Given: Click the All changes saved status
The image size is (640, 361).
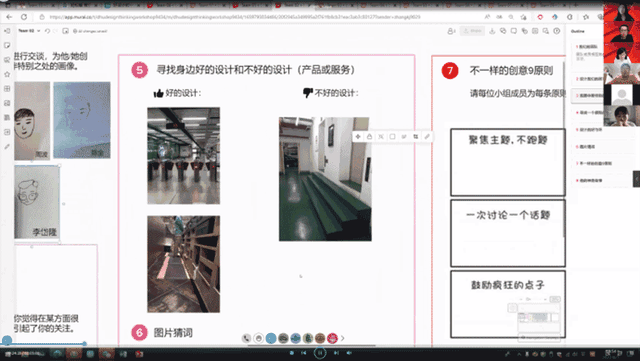Looking at the screenshot, I should coord(90,31).
